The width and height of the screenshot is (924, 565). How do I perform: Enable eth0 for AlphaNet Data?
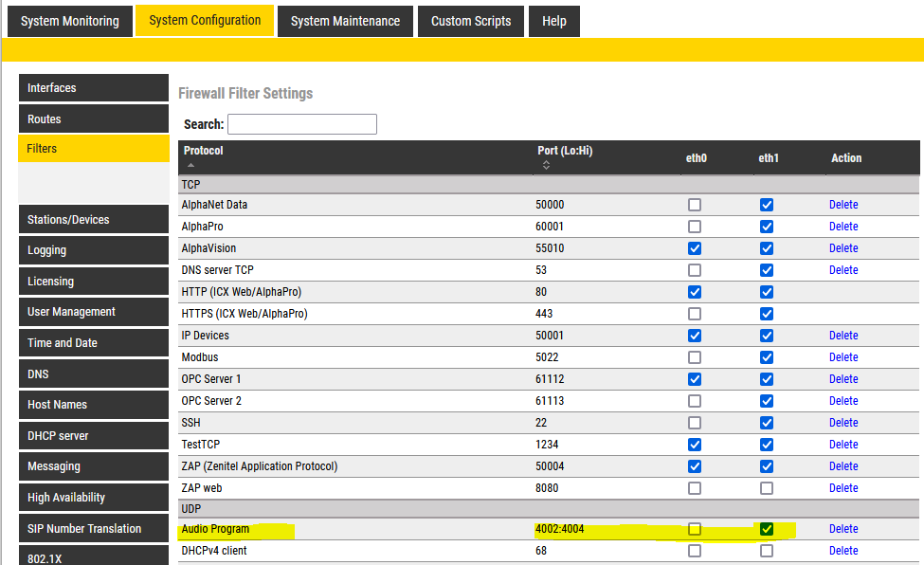pos(695,205)
